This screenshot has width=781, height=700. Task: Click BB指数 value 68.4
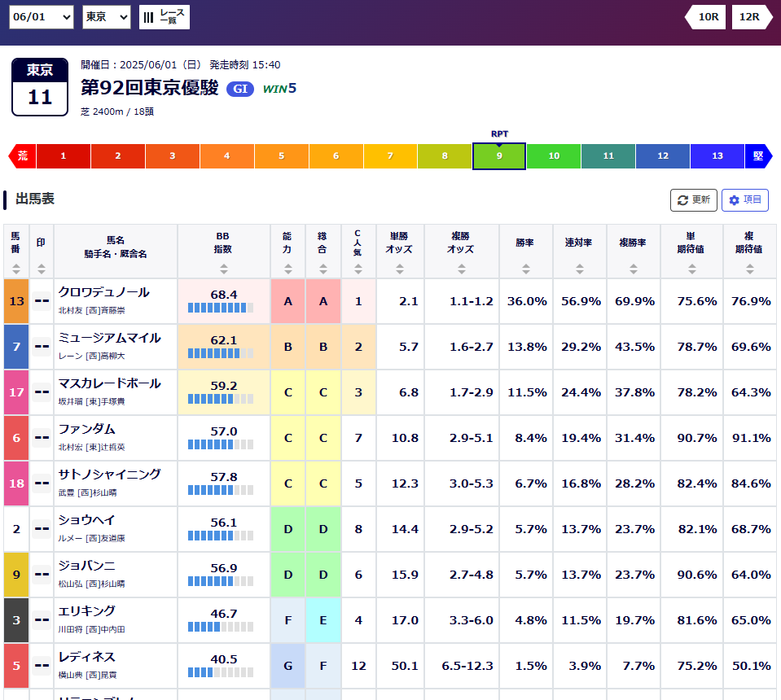(x=224, y=295)
